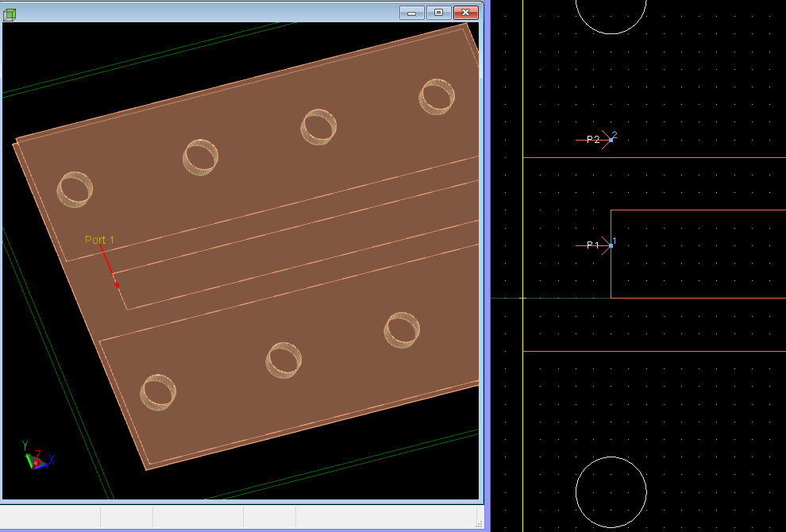Select the P2 port pin in layout
Screen dimensions: 786x532
[x=611, y=140]
